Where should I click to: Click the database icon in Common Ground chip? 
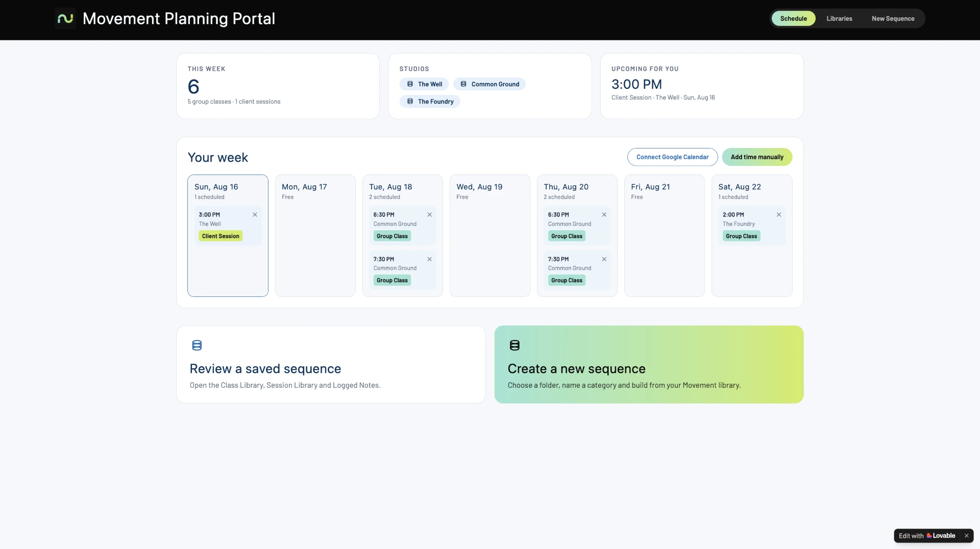click(463, 84)
